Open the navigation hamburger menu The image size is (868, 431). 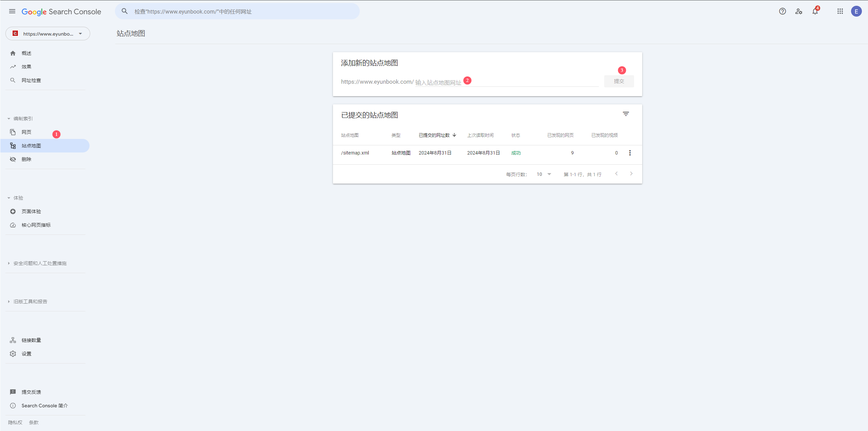pyautogui.click(x=12, y=11)
